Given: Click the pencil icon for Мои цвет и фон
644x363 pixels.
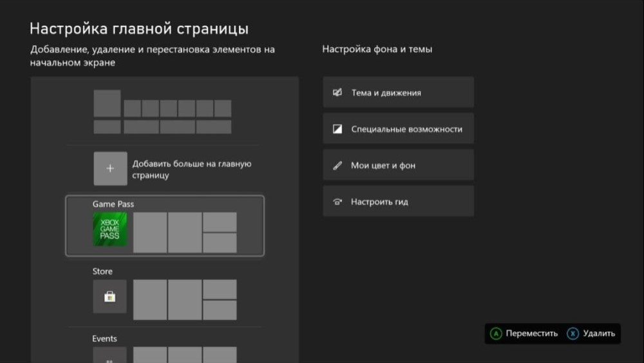Looking at the screenshot, I should pyautogui.click(x=337, y=165).
